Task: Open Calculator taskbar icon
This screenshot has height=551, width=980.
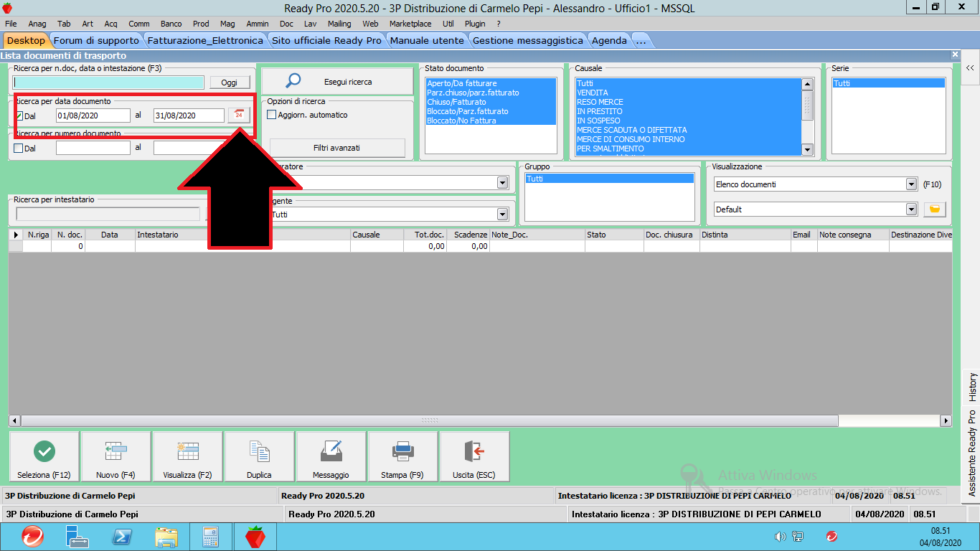Action: pos(211,537)
